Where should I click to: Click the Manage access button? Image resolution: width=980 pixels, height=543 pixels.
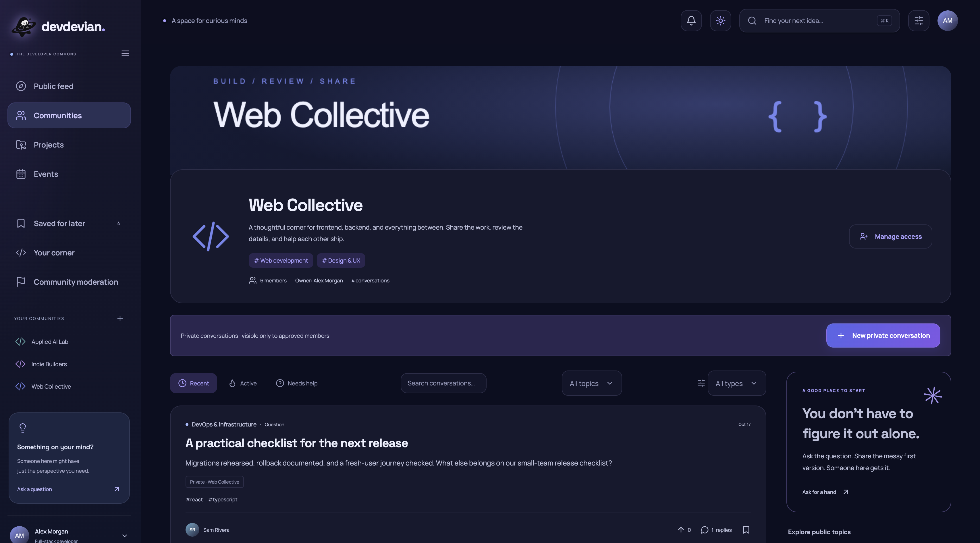pos(890,236)
